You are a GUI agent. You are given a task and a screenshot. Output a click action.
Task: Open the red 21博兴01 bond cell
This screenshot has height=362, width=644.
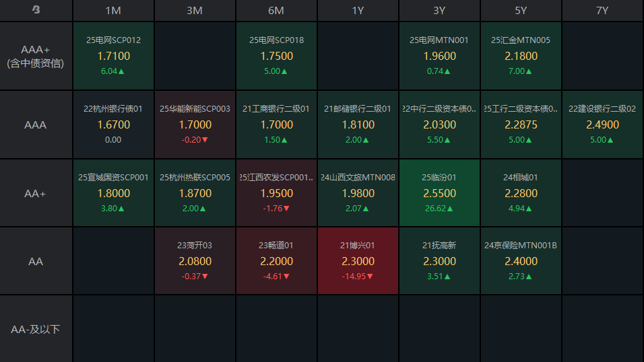tap(358, 261)
